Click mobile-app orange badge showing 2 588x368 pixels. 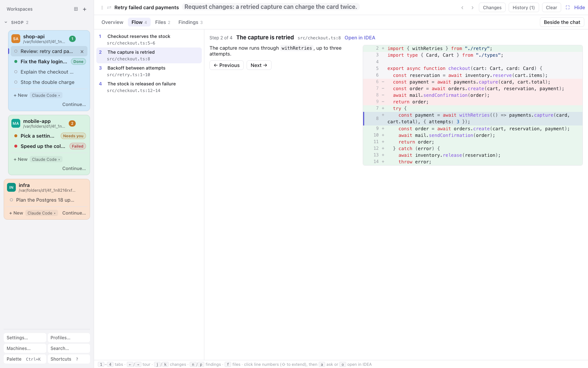click(x=72, y=123)
